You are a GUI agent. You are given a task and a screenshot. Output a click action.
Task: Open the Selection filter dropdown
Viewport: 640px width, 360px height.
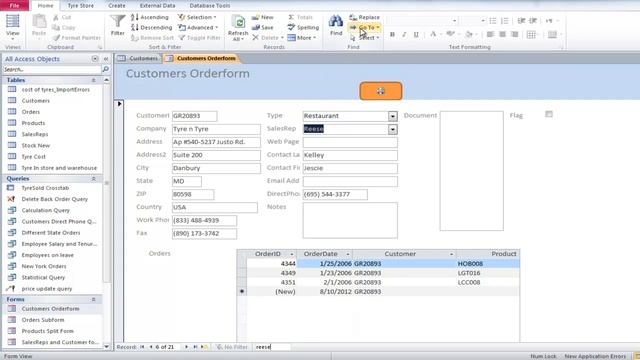coord(197,17)
